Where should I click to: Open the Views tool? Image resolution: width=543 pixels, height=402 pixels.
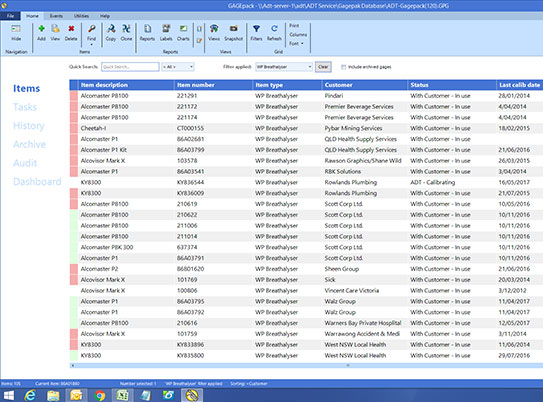coord(214,33)
